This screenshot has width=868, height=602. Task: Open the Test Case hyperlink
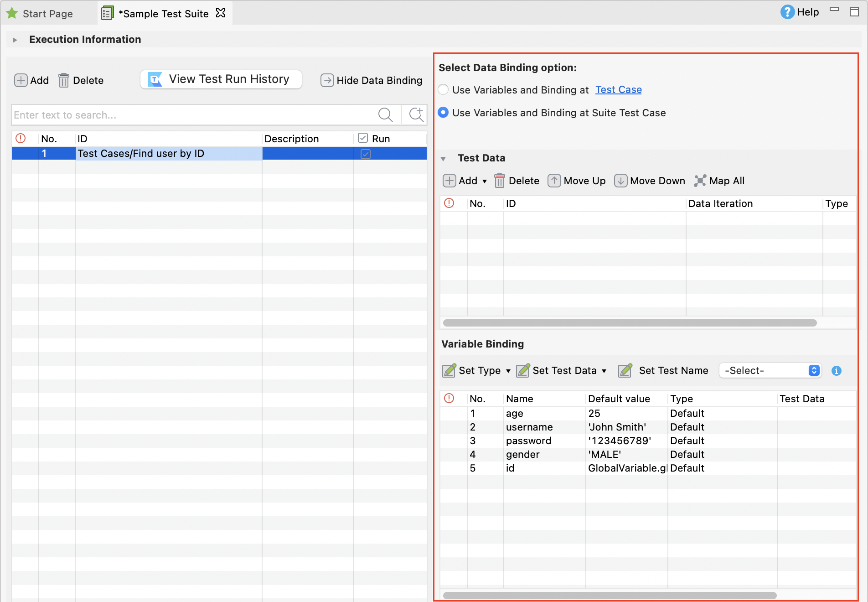pyautogui.click(x=618, y=90)
